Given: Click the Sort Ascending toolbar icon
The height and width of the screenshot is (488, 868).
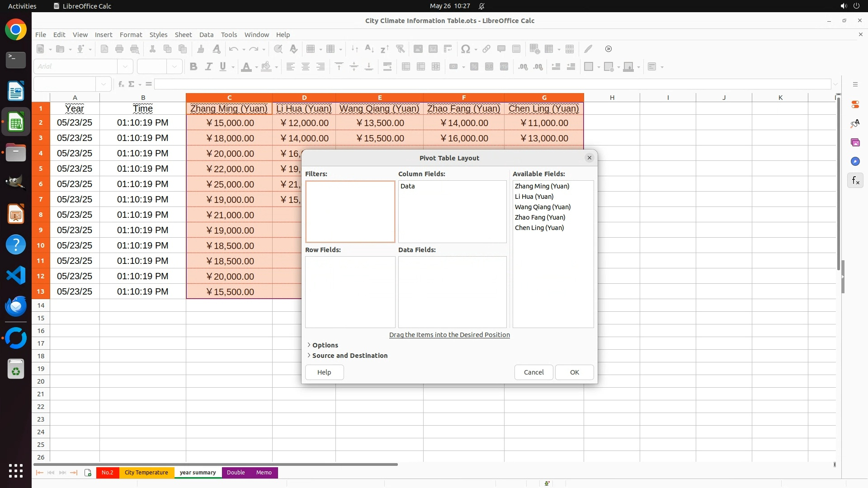Looking at the screenshot, I should point(369,49).
